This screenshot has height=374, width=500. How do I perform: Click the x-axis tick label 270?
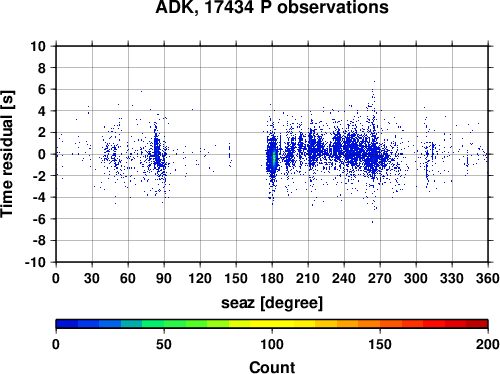pyautogui.click(x=380, y=278)
